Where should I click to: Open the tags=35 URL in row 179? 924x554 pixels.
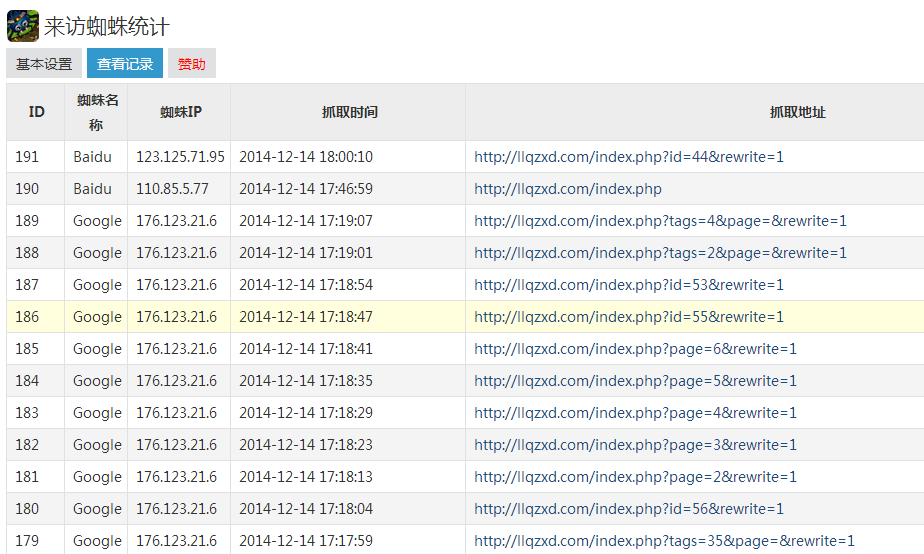(664, 540)
